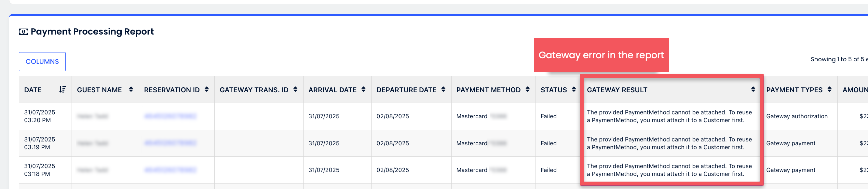Open reservation link in 03:18 PM row
868x189 pixels.
click(x=170, y=170)
